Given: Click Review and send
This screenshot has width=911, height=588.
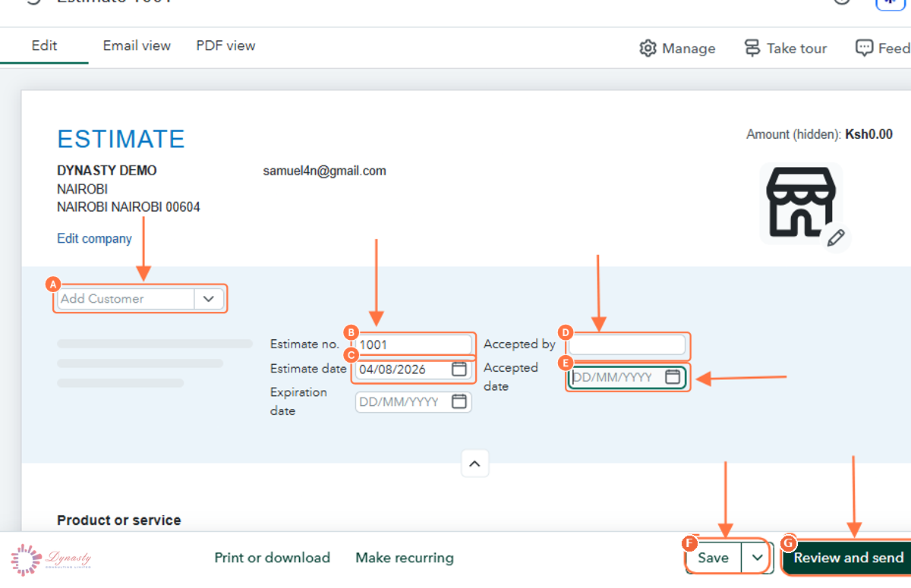Looking at the screenshot, I should (846, 558).
